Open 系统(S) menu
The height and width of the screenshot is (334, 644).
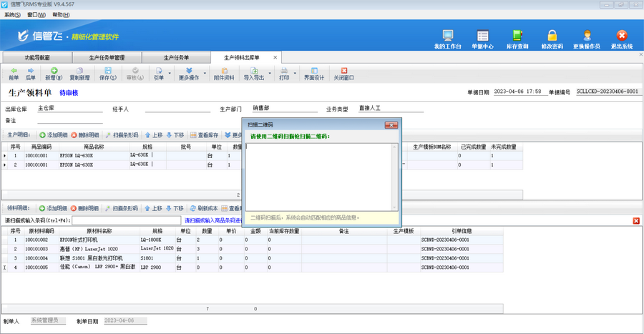point(12,14)
